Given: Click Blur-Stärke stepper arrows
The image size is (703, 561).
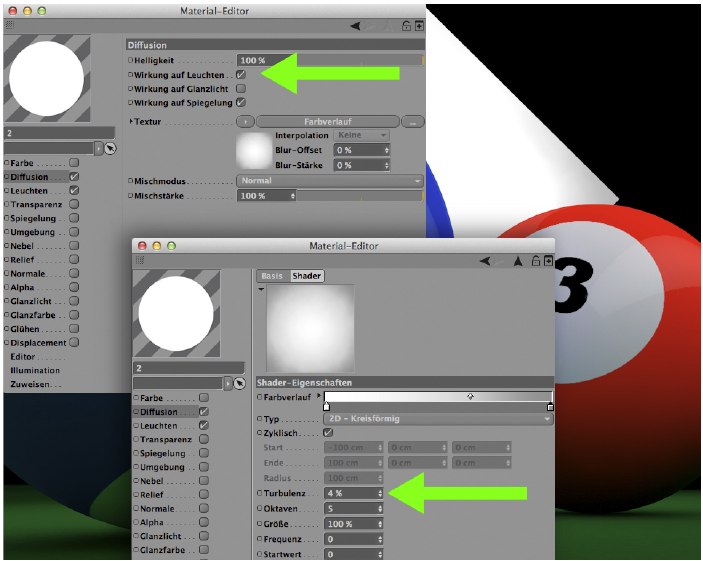Looking at the screenshot, I should tap(386, 165).
